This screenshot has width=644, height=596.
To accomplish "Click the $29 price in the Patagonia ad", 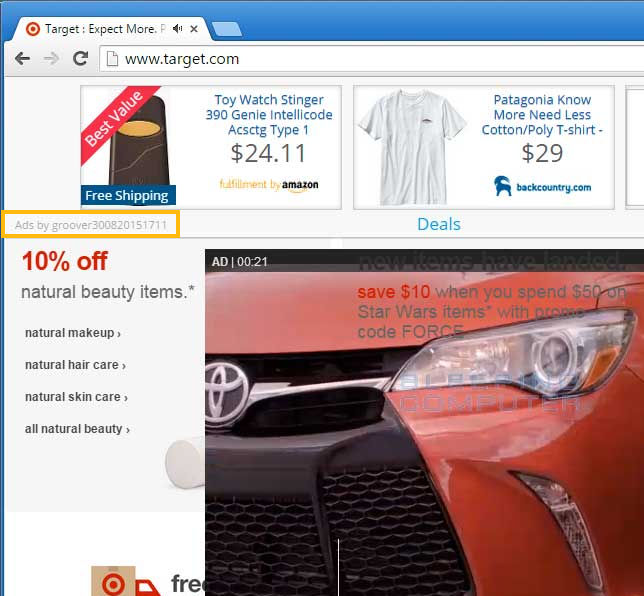I will 542,153.
